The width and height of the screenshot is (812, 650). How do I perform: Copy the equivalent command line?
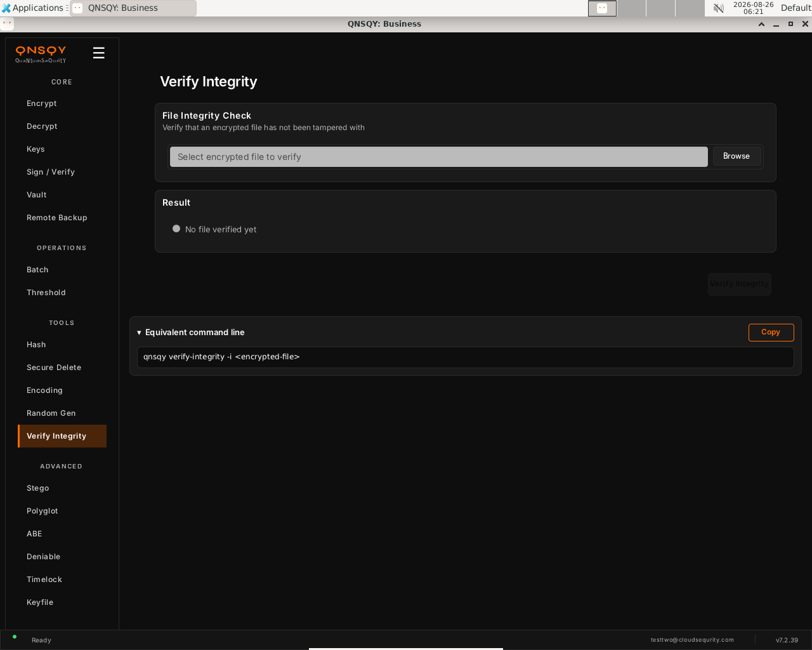(x=771, y=333)
